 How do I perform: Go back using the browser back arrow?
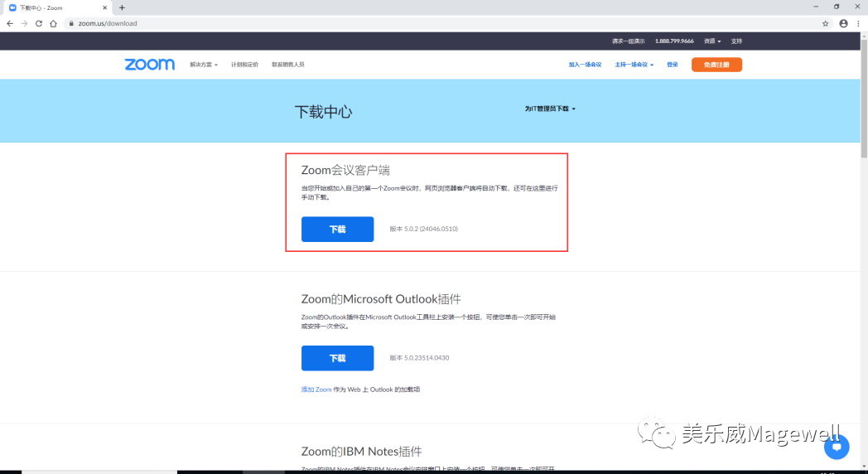[10, 23]
